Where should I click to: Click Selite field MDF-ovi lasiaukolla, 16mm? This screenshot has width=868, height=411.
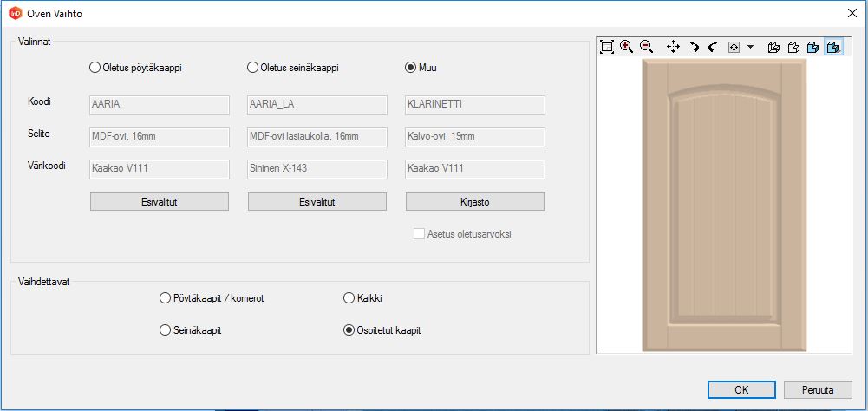[x=317, y=137]
